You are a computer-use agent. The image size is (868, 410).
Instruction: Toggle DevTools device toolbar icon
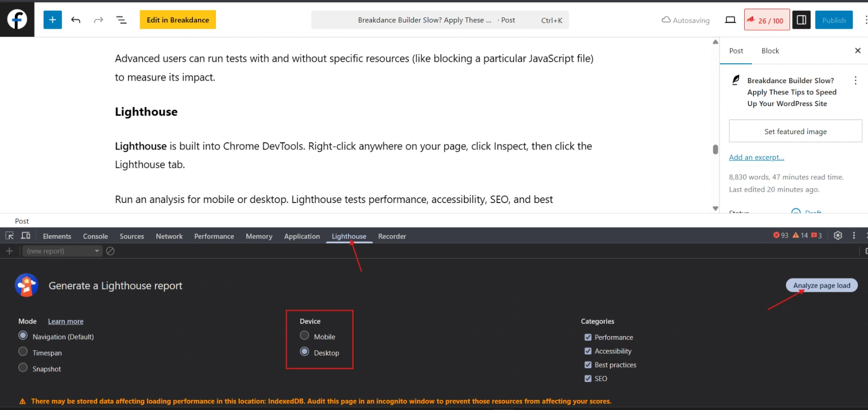click(x=25, y=236)
